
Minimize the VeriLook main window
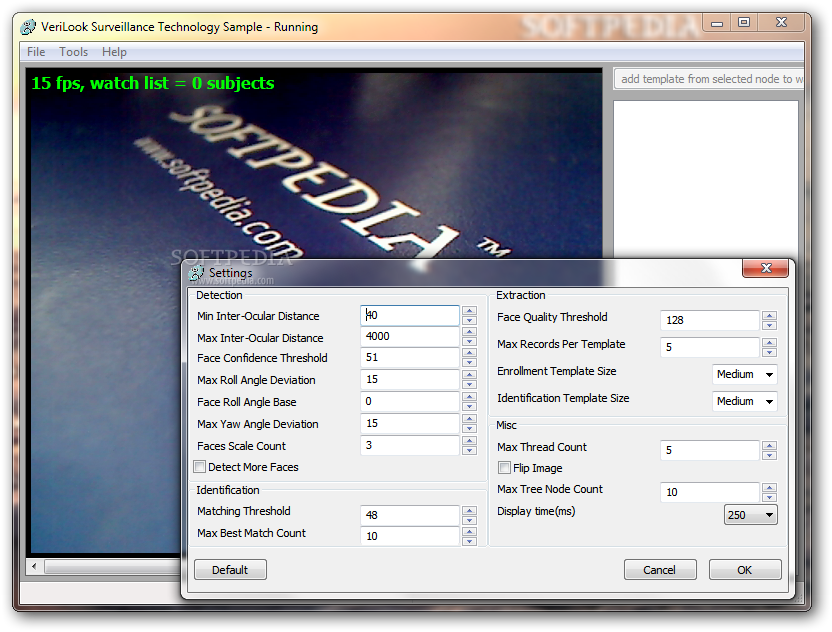[717, 23]
